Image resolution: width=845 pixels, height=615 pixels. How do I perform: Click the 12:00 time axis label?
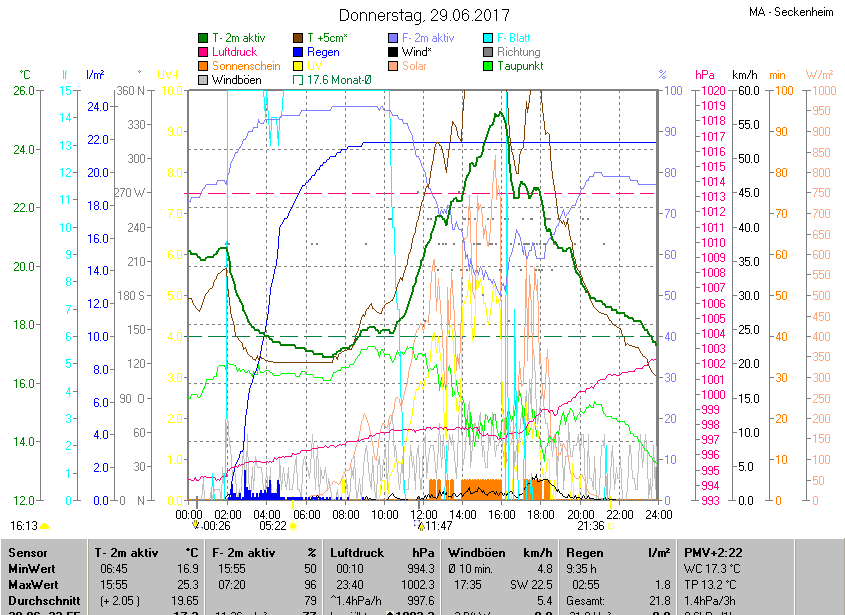[x=424, y=514]
